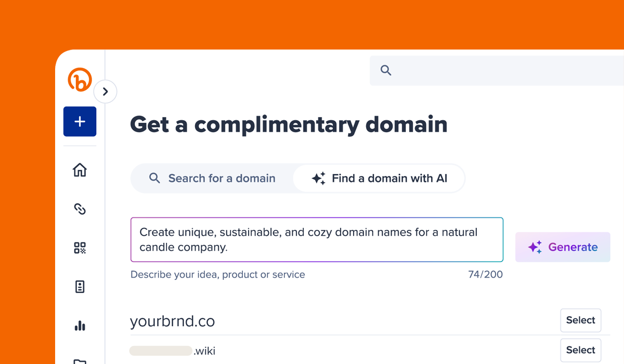Open the yourbrnd.co domain result
The image size is (624, 364).
[172, 321]
